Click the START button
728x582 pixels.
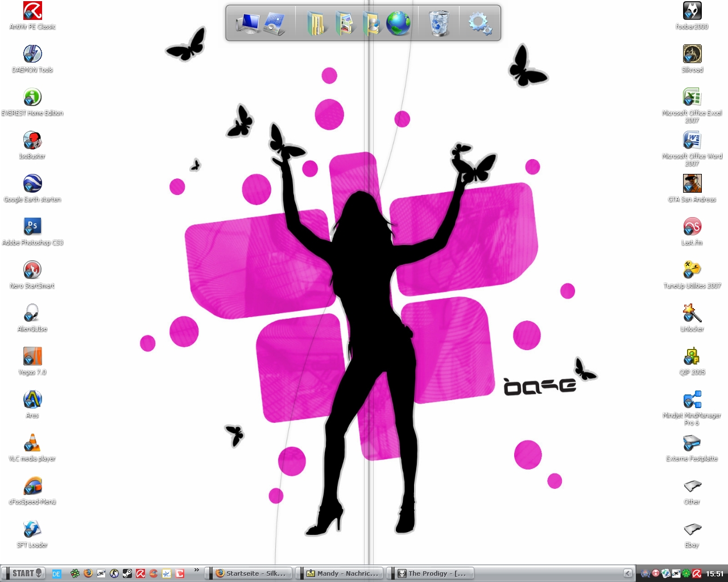coord(24,573)
